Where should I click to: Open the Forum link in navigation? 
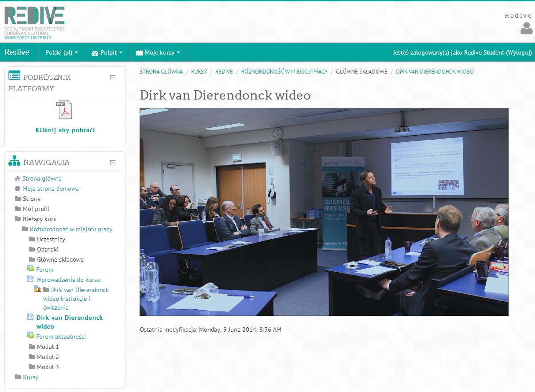[x=44, y=270]
